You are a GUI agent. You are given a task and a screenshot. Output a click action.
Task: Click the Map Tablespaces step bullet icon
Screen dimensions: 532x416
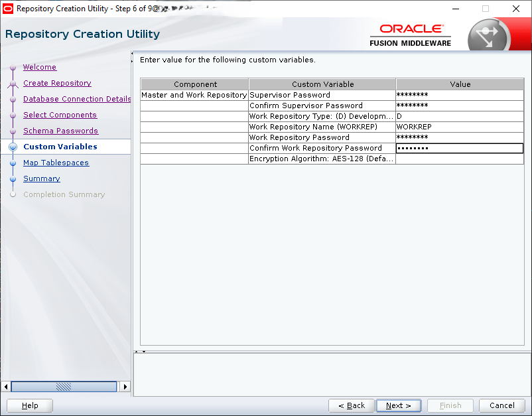(12, 163)
